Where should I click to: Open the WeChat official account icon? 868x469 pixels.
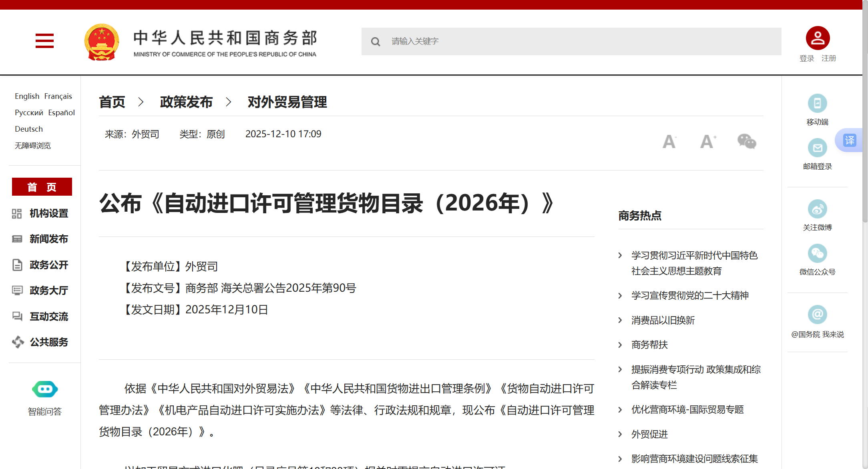coord(817,254)
